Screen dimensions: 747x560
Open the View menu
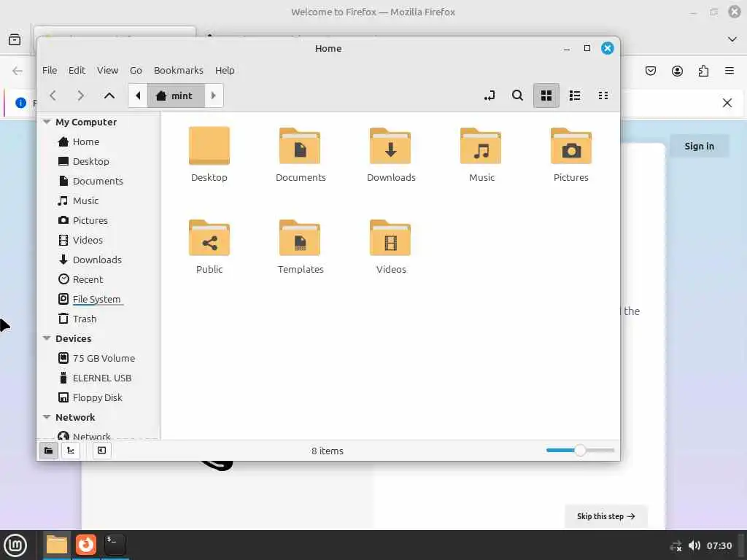pyautogui.click(x=108, y=70)
